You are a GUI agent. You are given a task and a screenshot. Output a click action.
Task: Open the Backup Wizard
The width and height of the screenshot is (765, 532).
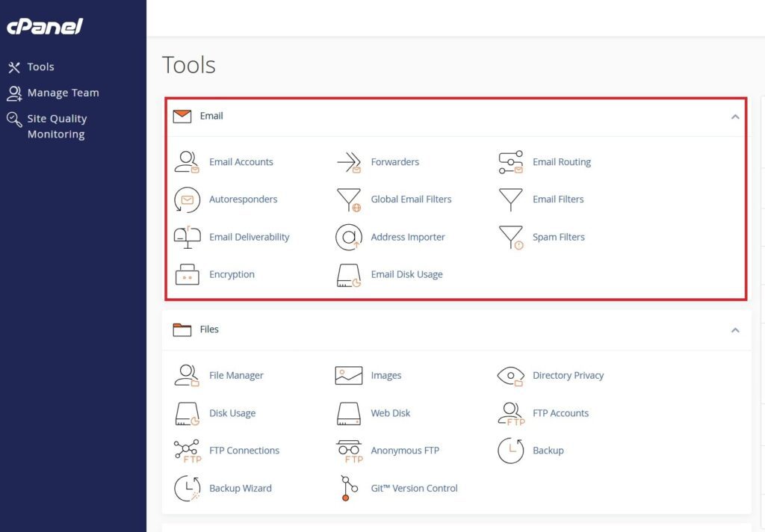click(x=241, y=488)
